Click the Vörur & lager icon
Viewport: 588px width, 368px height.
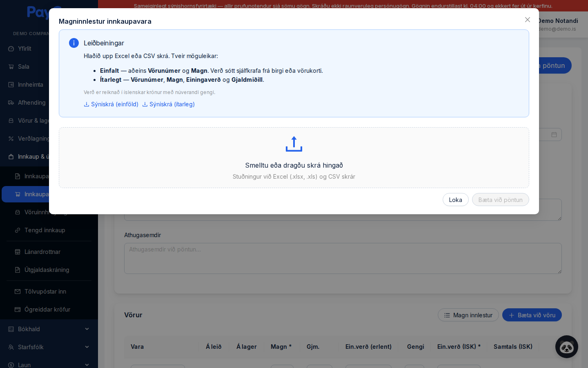pos(11,121)
